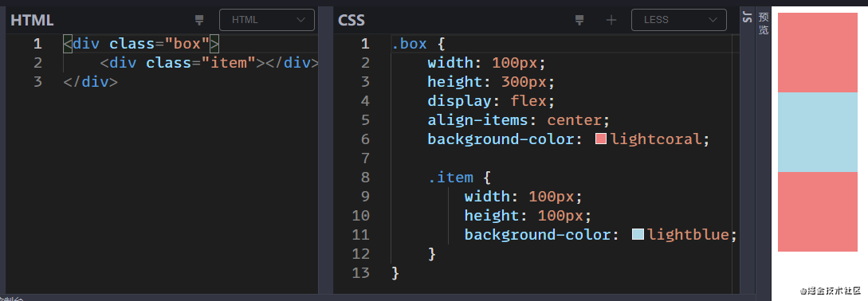868x301 pixels.
Task: Click the watermark text in preview corner
Action: pos(830,290)
